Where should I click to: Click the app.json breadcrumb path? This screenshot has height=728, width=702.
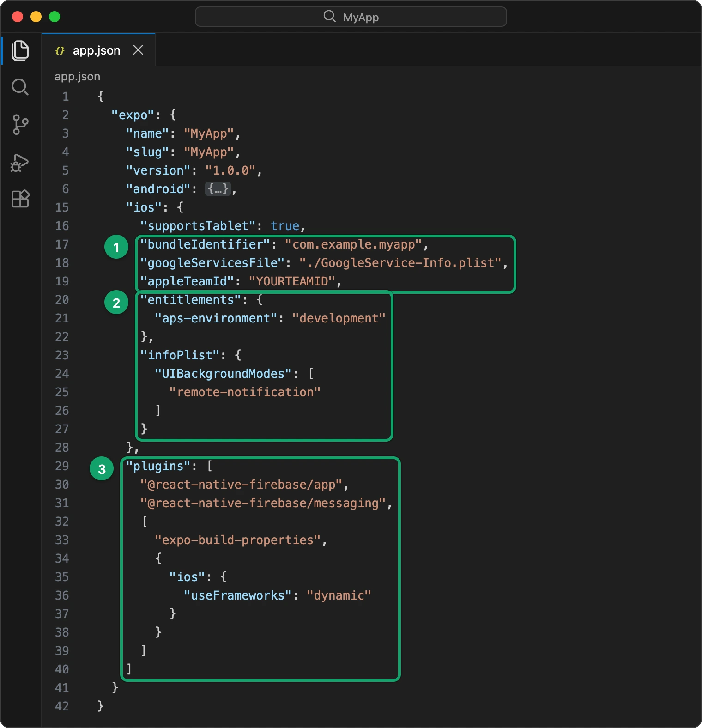tap(77, 77)
